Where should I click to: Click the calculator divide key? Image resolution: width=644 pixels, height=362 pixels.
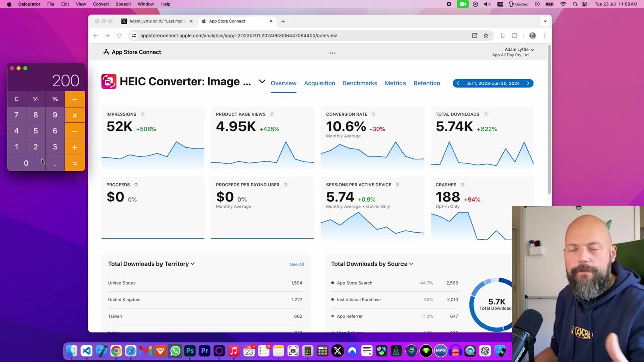74,99
